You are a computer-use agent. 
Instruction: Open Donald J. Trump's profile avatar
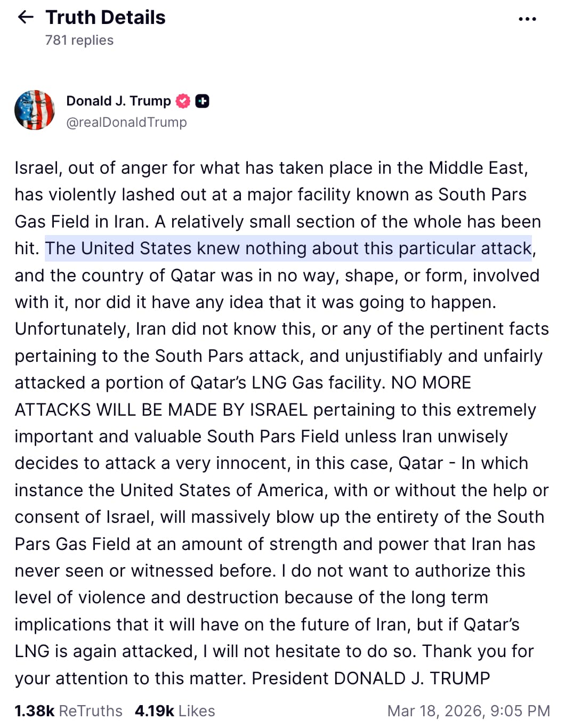(x=35, y=110)
